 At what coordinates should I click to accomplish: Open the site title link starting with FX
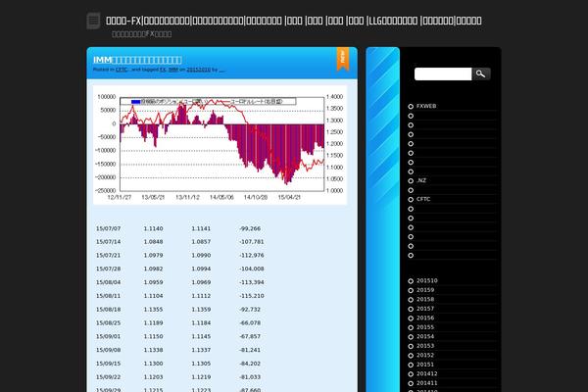click(x=294, y=21)
